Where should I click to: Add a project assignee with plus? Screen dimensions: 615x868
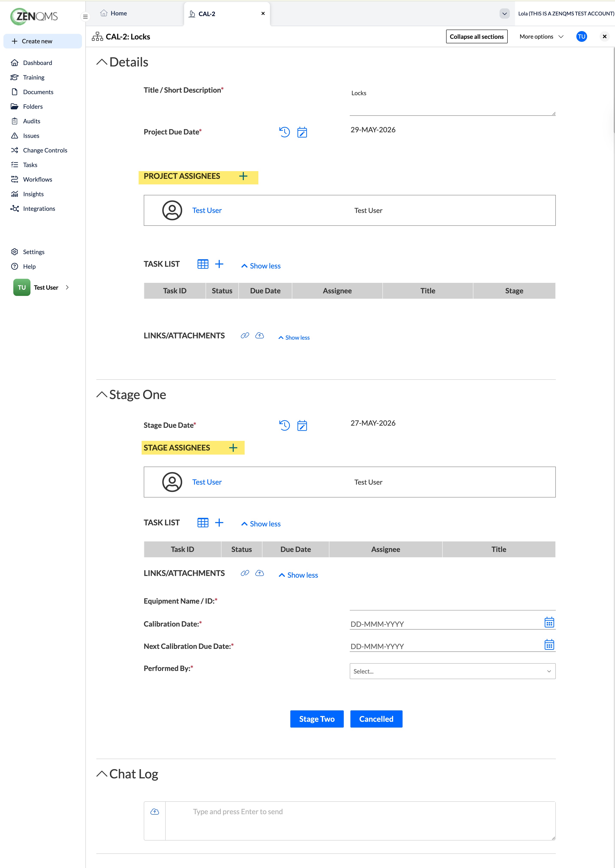point(243,176)
